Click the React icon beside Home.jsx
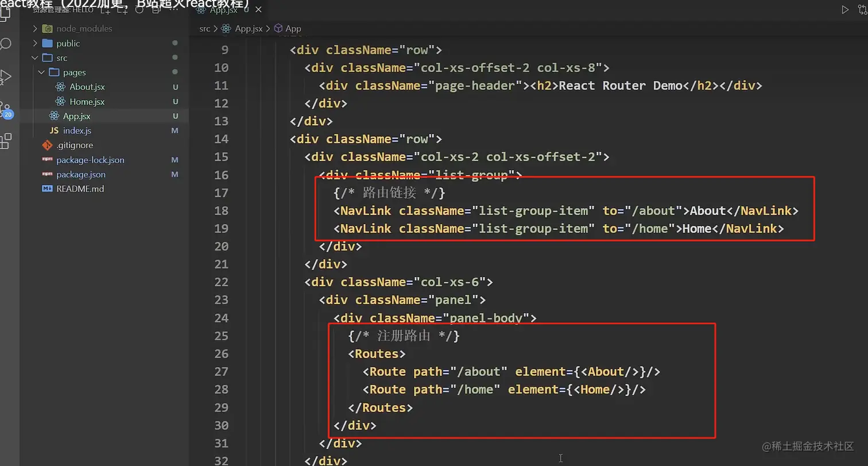This screenshot has height=466, width=868. [60, 102]
